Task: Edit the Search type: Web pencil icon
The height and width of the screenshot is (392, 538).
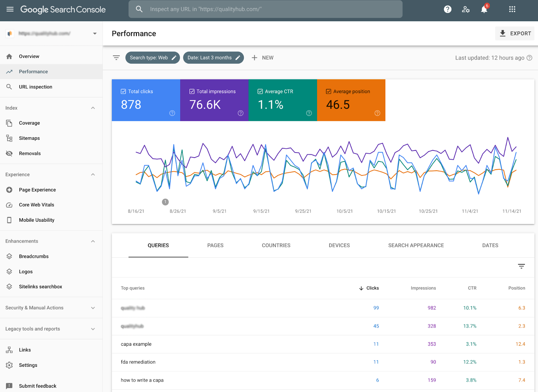Action: (174, 58)
